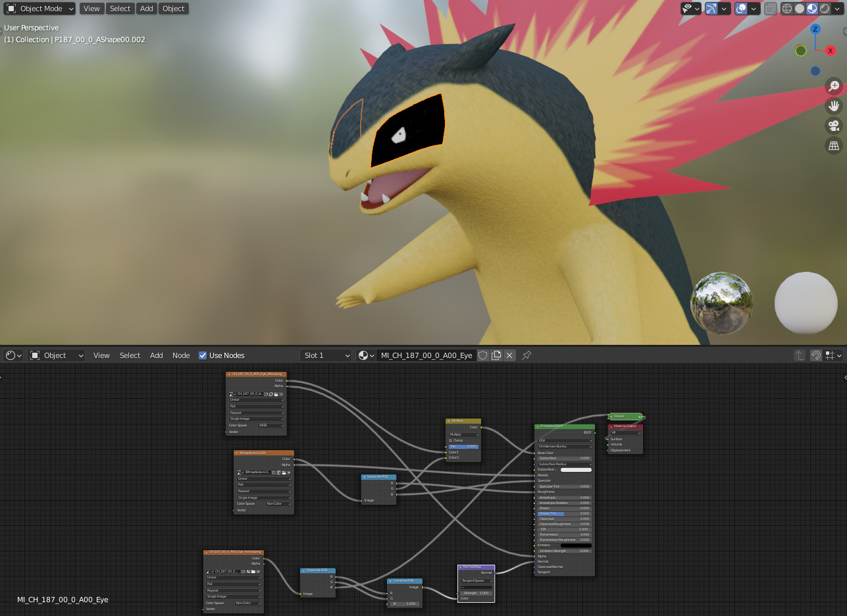Select wireframe viewport shading
This screenshot has height=616, width=847.
[787, 9]
